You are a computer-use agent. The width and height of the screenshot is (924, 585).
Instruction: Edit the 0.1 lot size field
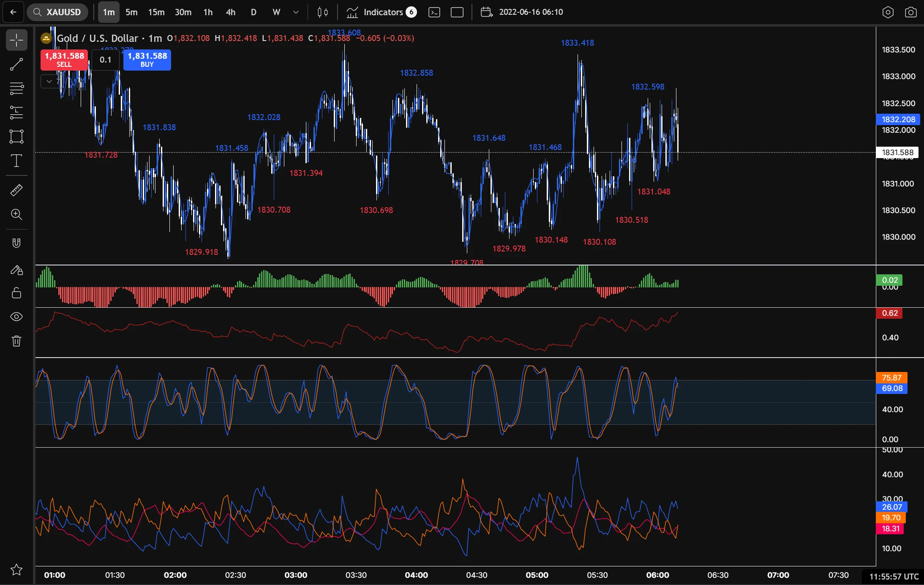106,60
